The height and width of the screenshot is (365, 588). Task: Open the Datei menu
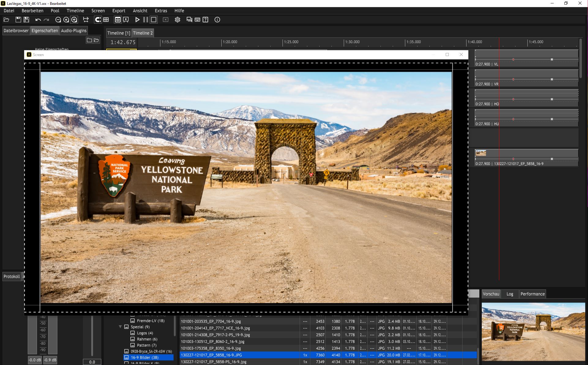click(x=9, y=11)
